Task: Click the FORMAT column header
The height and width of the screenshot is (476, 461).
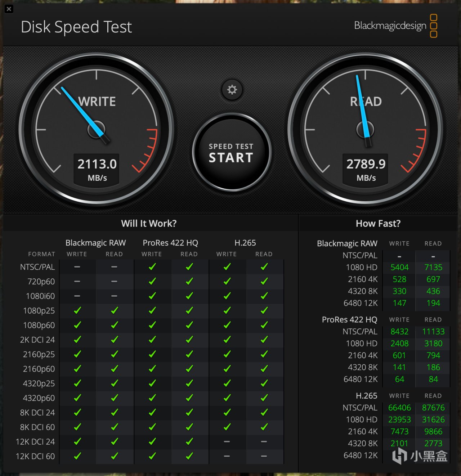Action: tap(42, 254)
